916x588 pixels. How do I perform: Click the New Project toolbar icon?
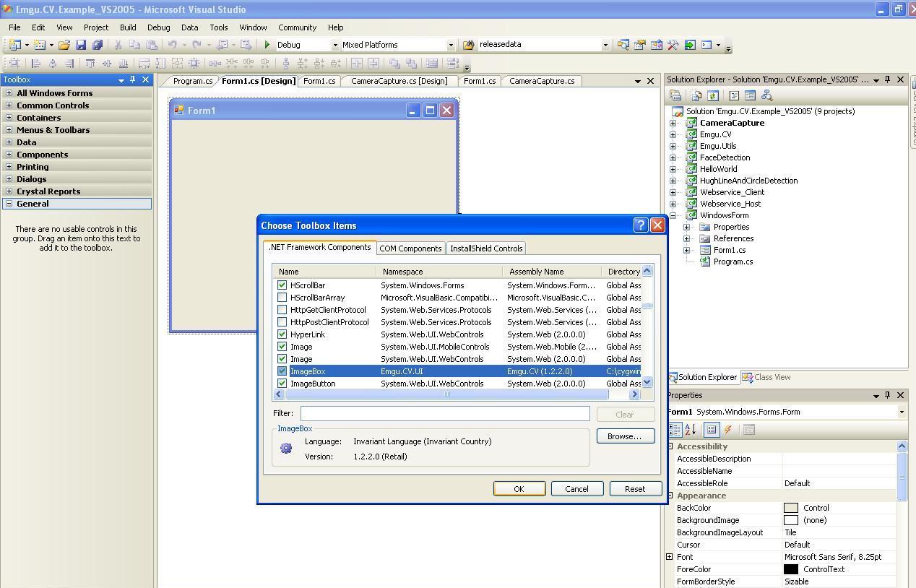(x=14, y=45)
